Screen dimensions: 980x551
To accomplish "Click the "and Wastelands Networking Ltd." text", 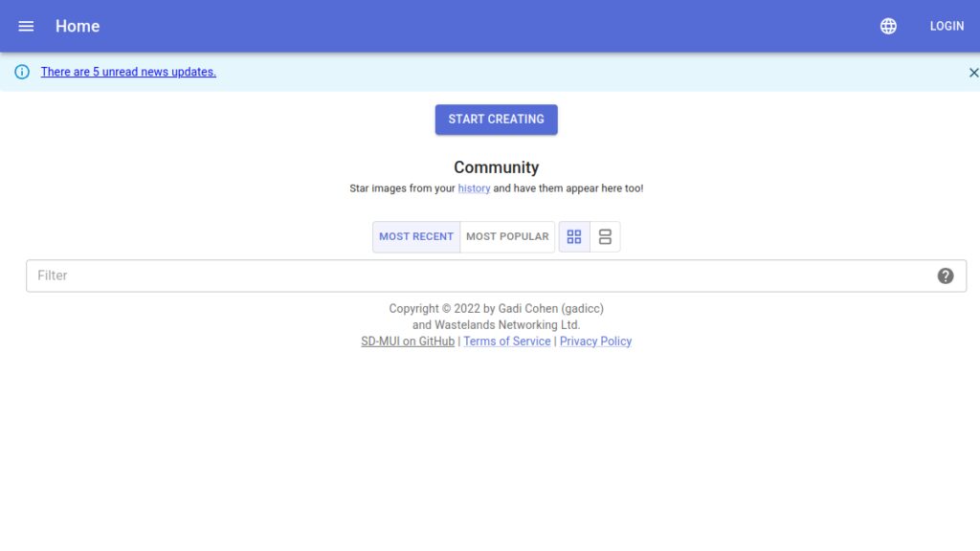I will pyautogui.click(x=497, y=325).
